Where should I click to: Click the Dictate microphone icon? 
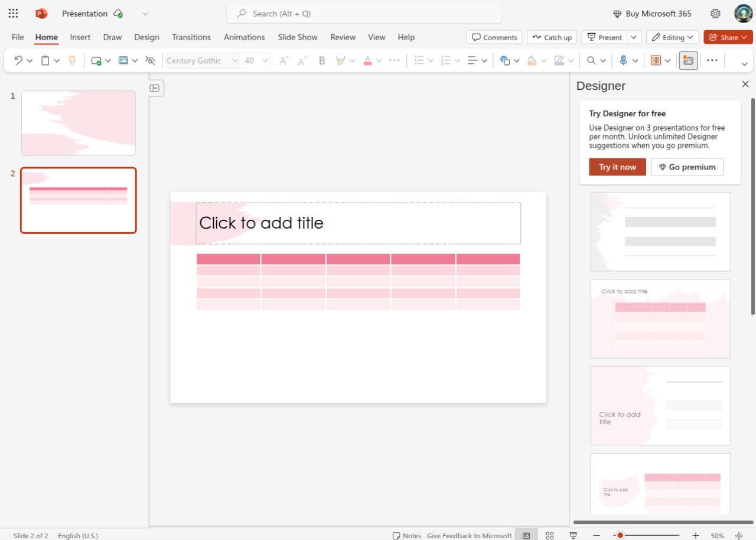coord(623,60)
